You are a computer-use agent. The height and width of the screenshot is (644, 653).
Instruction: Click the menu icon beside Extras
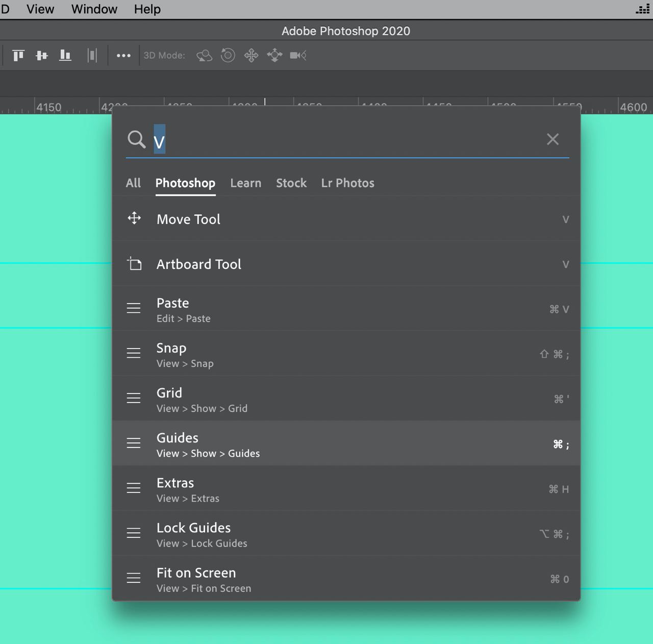click(134, 488)
